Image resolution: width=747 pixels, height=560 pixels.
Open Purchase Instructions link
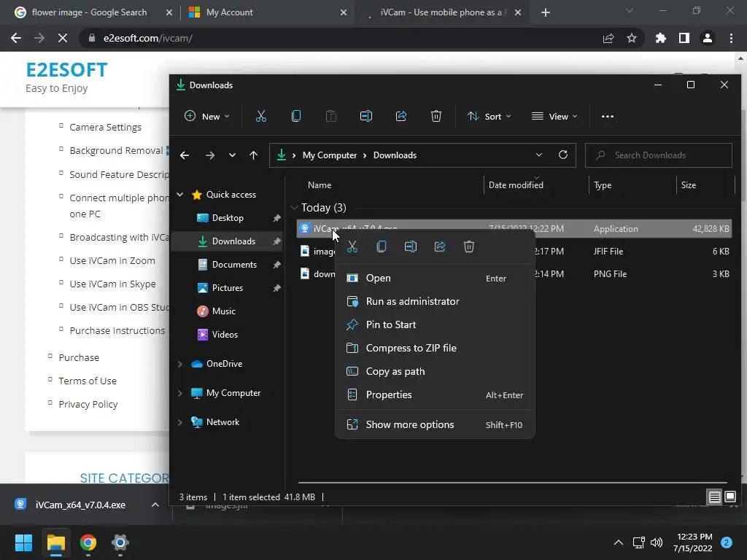click(117, 330)
